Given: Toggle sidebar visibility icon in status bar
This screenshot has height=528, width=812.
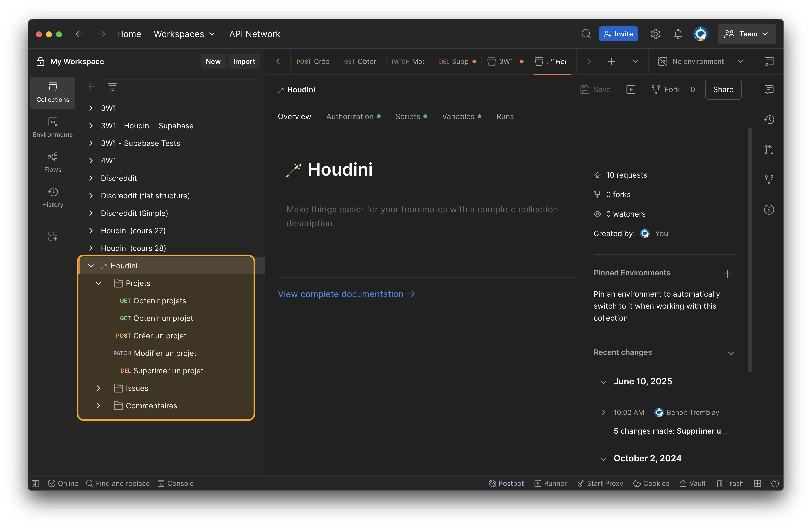Looking at the screenshot, I should tap(35, 483).
